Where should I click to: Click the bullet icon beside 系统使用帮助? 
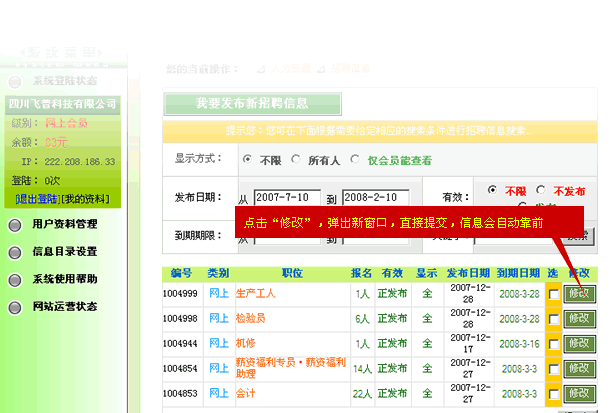coord(15,279)
